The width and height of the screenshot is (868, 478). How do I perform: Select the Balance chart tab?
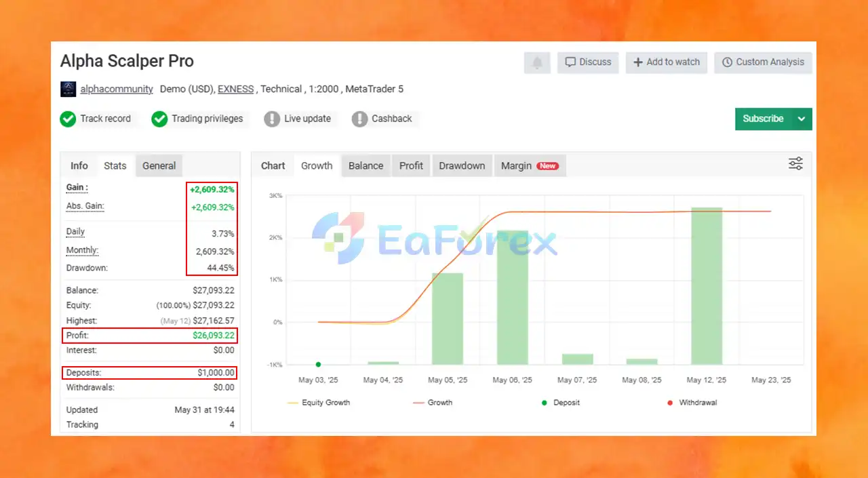point(366,165)
